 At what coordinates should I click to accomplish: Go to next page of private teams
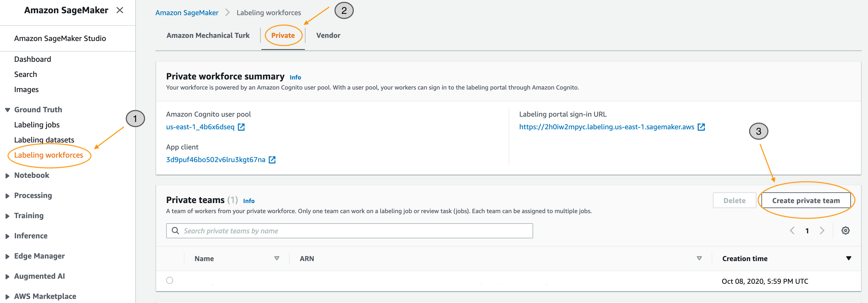click(x=822, y=230)
